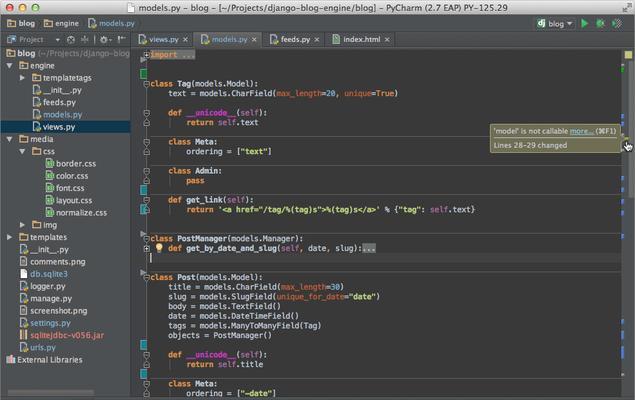Click the editor vertical scrollbar track
The width and height of the screenshot is (635, 400).
click(630, 227)
